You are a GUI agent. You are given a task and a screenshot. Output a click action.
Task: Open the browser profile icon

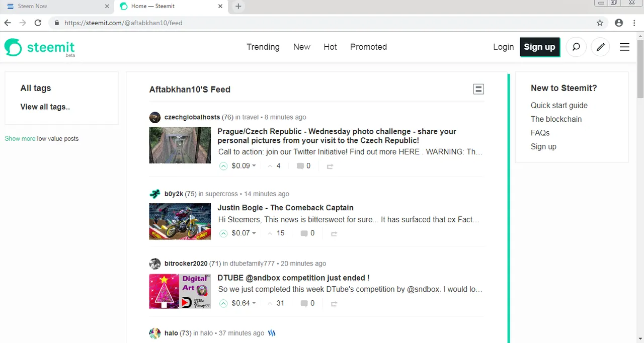coord(619,23)
